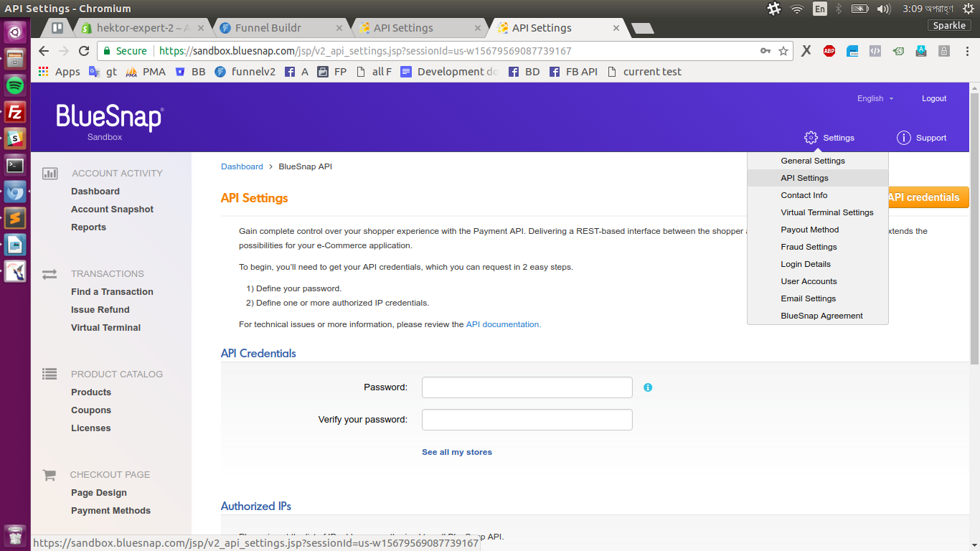Click the Dashboard breadcrumb link
The width and height of the screenshot is (980, 551).
242,166
